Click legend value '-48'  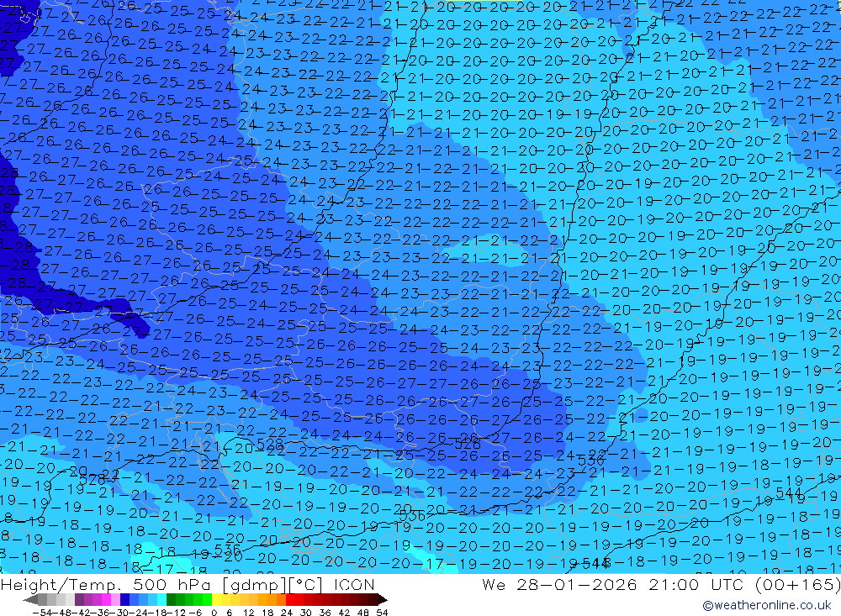point(62,613)
